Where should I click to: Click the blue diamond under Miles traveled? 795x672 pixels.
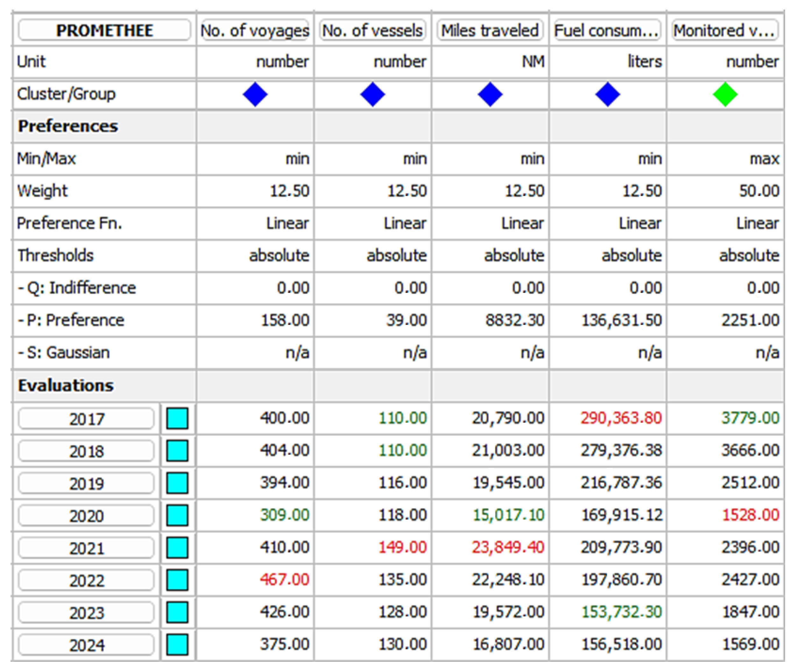pyautogui.click(x=490, y=94)
